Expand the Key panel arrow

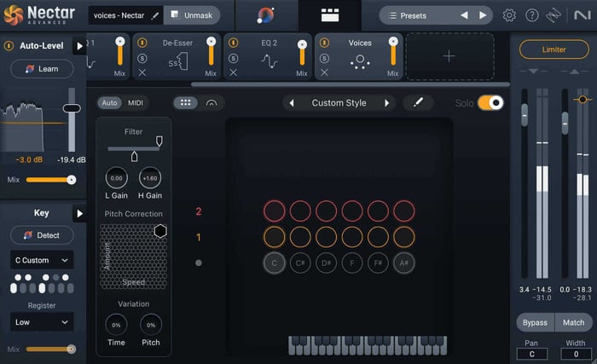(x=79, y=213)
